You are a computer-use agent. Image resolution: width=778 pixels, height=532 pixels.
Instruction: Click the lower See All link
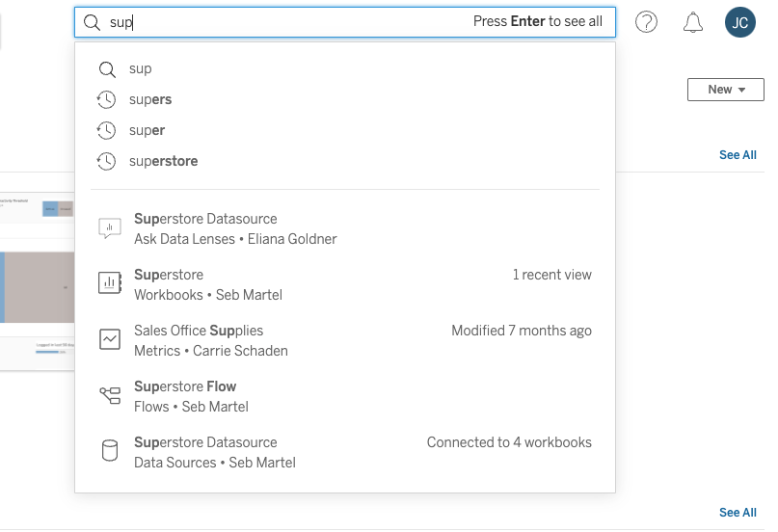point(738,513)
